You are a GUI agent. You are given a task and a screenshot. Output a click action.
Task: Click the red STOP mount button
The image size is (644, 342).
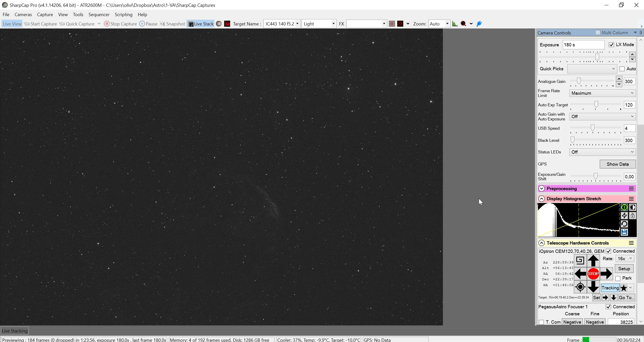pos(593,274)
